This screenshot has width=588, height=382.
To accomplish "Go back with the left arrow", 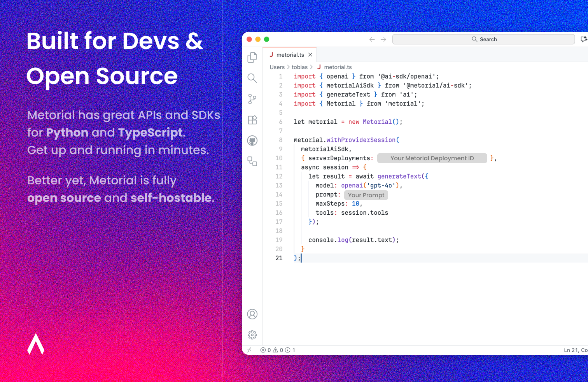I will (372, 39).
